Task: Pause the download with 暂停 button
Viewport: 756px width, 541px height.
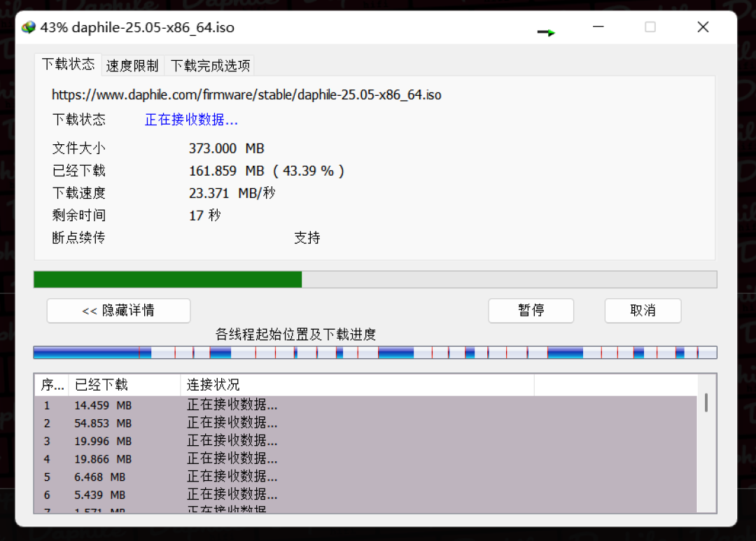Action: (531, 311)
